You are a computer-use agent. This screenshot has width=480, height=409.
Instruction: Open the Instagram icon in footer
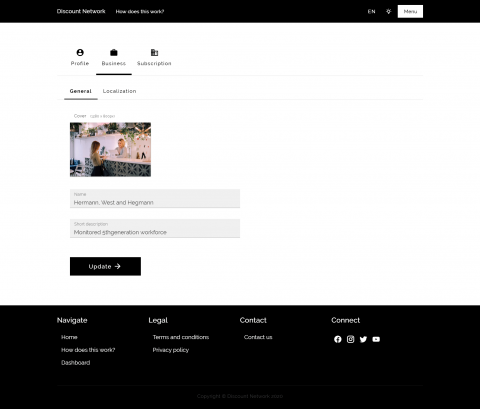click(350, 339)
